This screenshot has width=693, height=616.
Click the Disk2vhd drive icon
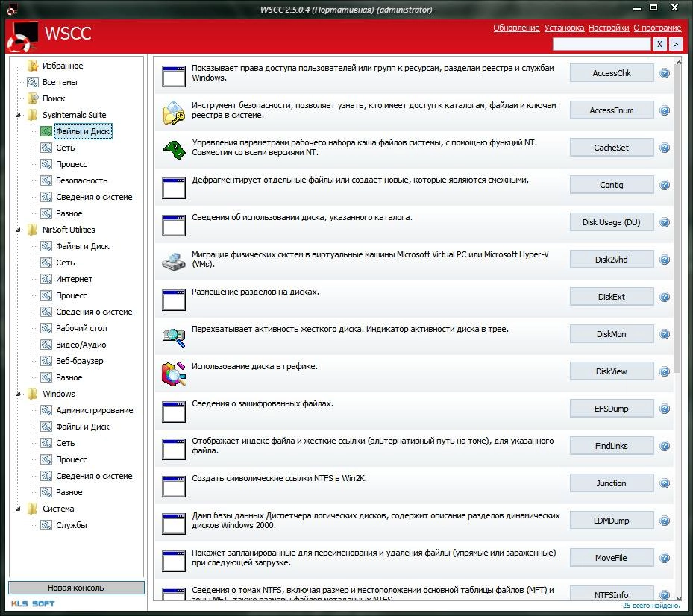[173, 262]
